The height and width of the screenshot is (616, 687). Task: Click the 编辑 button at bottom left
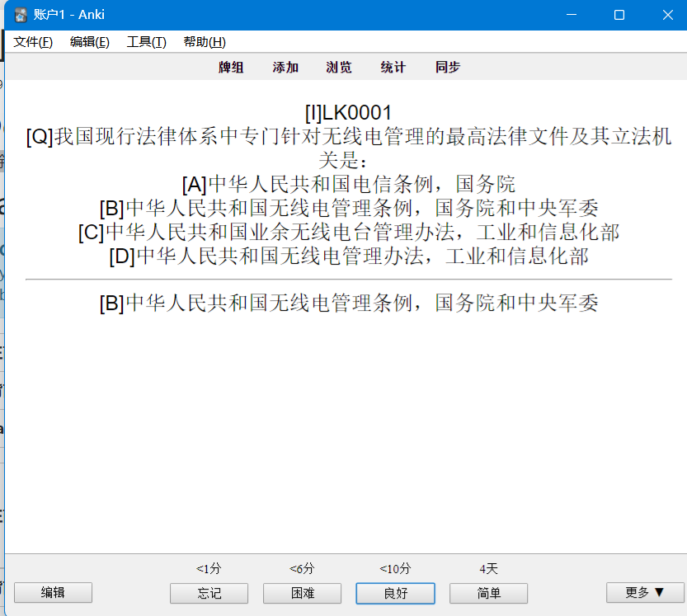click(x=53, y=593)
